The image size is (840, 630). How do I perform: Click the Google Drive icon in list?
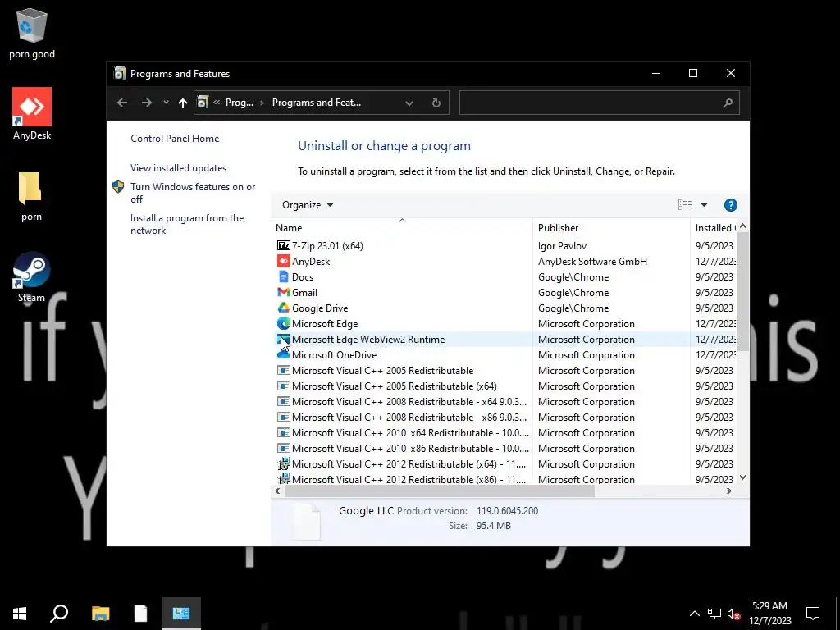(283, 308)
